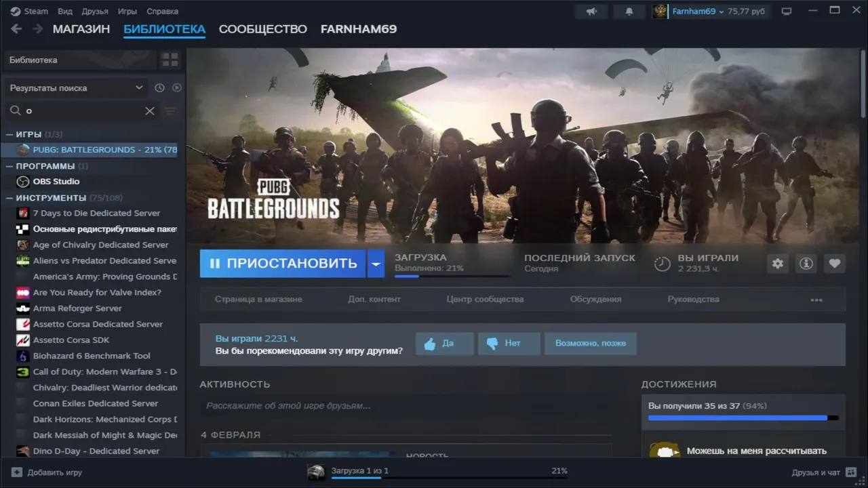Select 7 Days to Die Dedicated Server
The image size is (868, 488).
point(96,213)
